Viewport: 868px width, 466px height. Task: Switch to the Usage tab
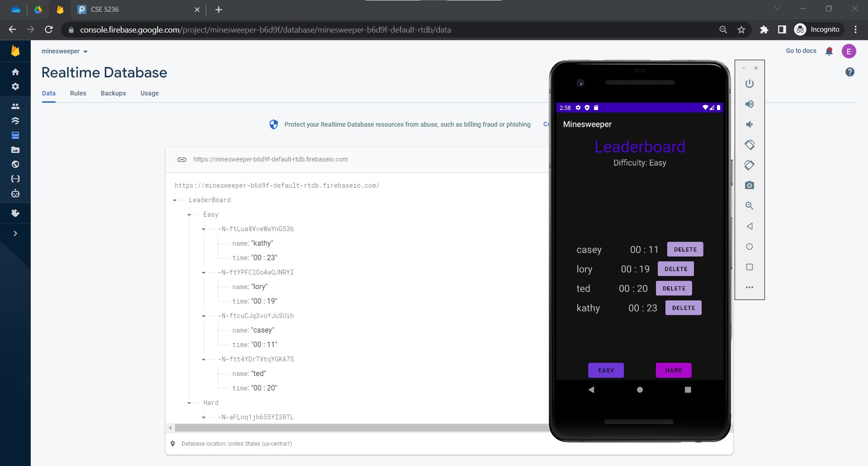(x=150, y=93)
